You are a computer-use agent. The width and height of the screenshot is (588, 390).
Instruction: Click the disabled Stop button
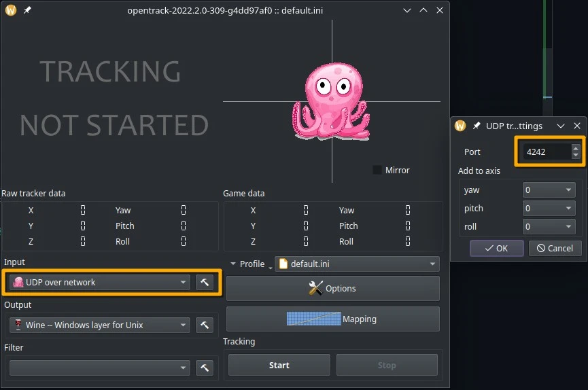(387, 365)
